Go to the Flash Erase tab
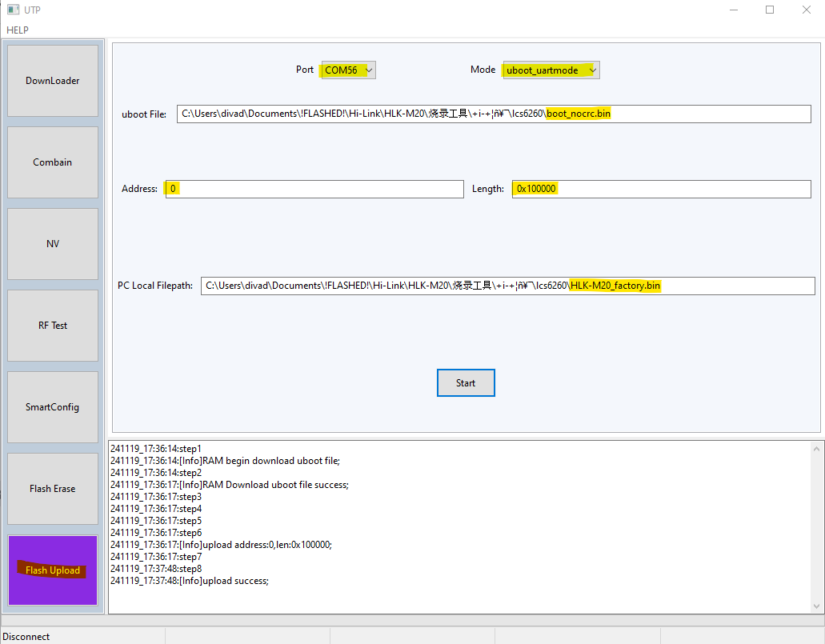825x644 pixels. pyautogui.click(x=53, y=488)
